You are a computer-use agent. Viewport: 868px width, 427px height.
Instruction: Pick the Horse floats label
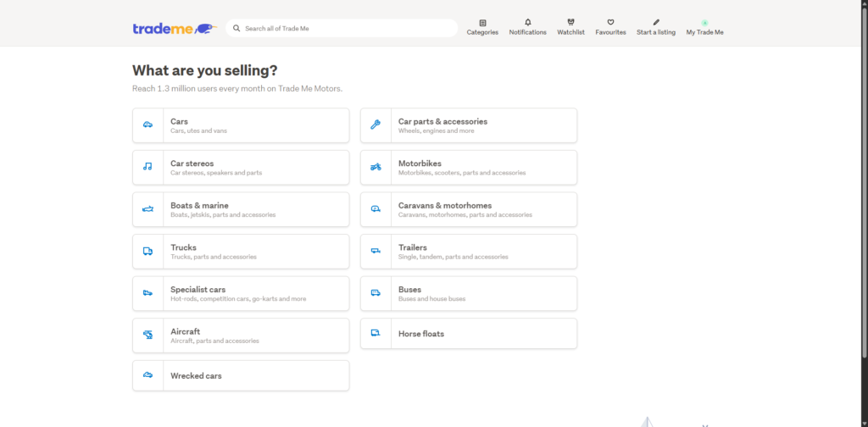tap(421, 334)
